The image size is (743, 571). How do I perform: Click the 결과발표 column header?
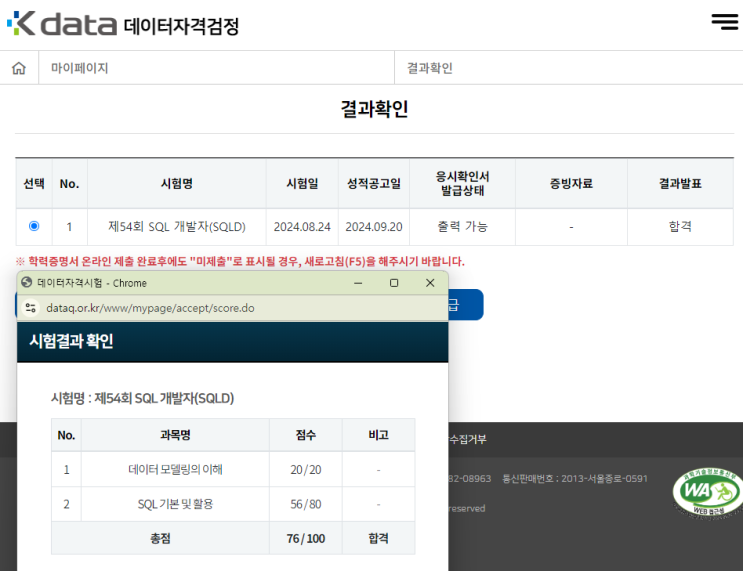680,183
